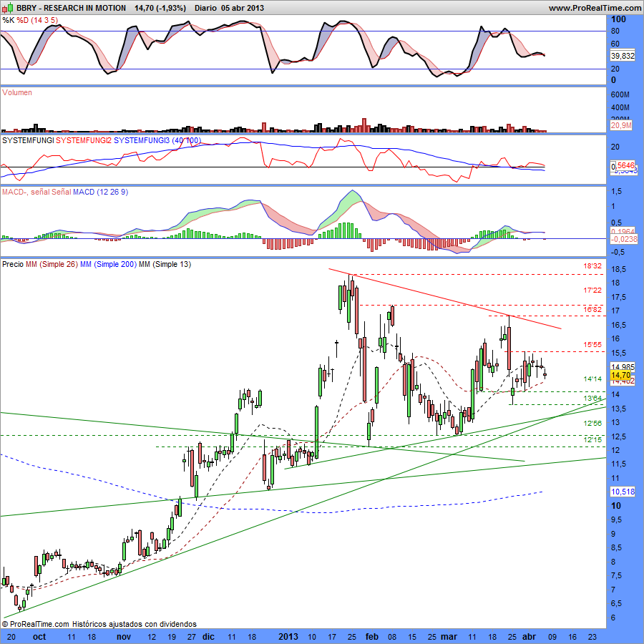Click the resistance level label 16'82
644x644 pixels.
point(592,310)
